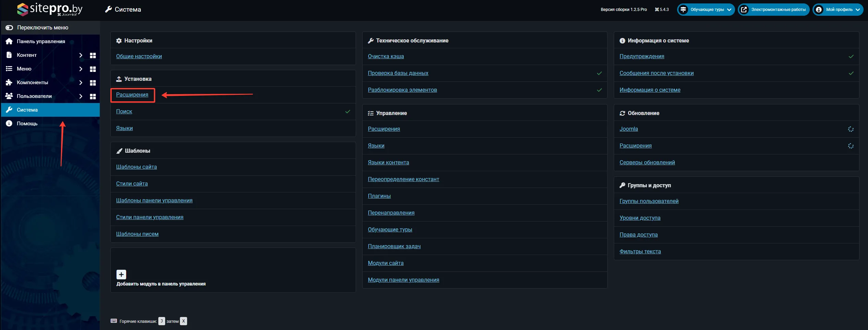The image size is (868, 330).
Task: Click the checkmark beside Предупреждения
Action: [851, 56]
